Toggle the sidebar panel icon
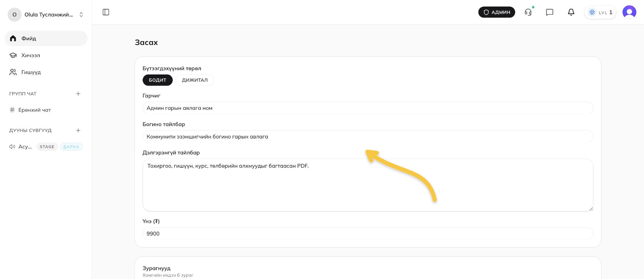Image resolution: width=644 pixels, height=279 pixels. pyautogui.click(x=106, y=12)
